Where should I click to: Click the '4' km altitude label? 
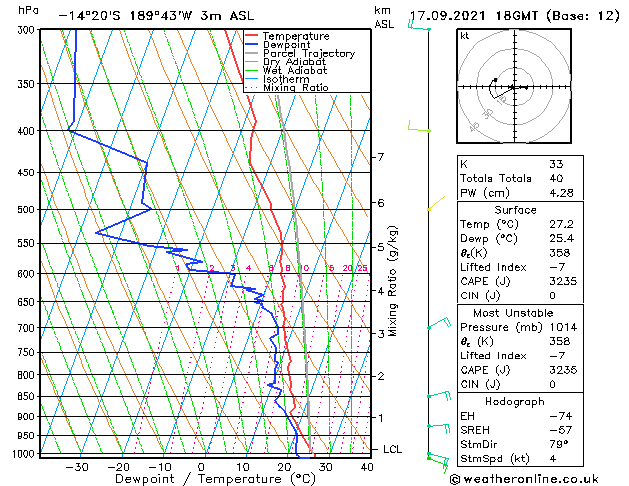click(x=381, y=291)
